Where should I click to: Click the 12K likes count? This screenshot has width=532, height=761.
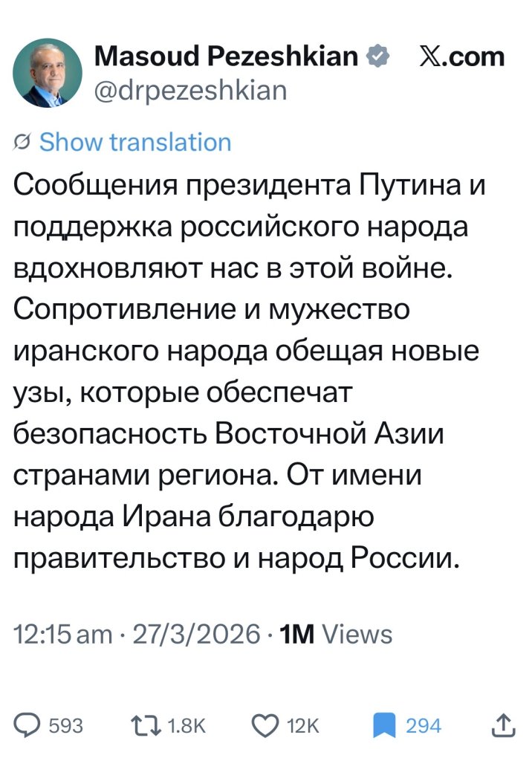[302, 725]
